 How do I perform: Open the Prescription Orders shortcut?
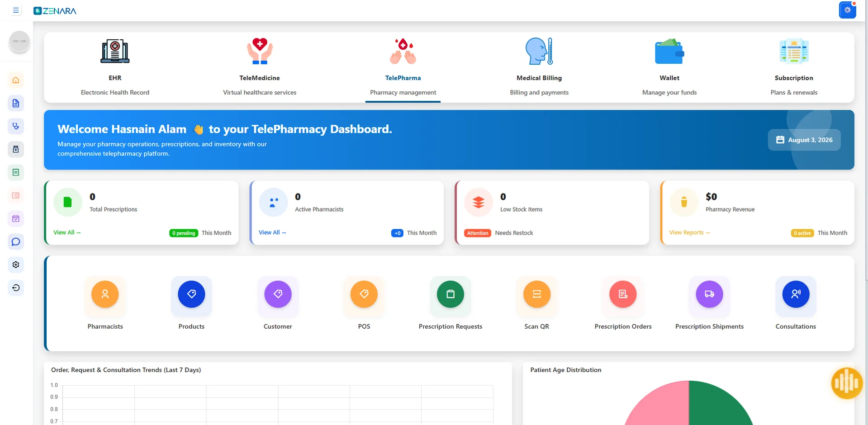[623, 294]
